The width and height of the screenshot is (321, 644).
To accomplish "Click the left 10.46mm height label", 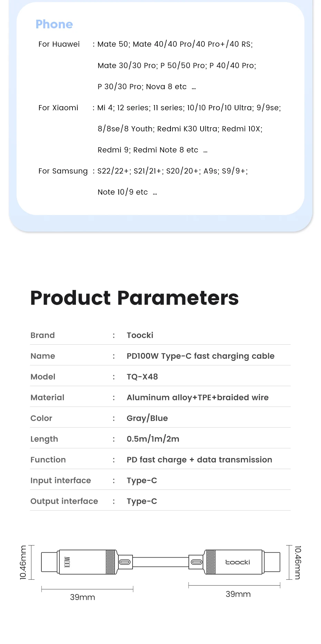I will pos(23,562).
